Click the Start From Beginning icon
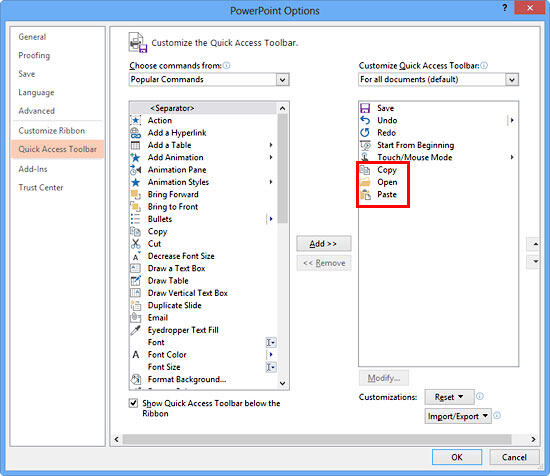This screenshot has width=550, height=476. (x=365, y=145)
